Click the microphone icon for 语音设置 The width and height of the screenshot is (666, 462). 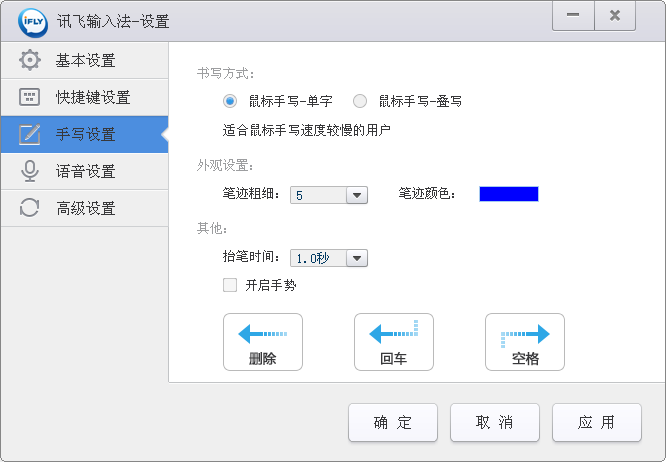(30, 171)
